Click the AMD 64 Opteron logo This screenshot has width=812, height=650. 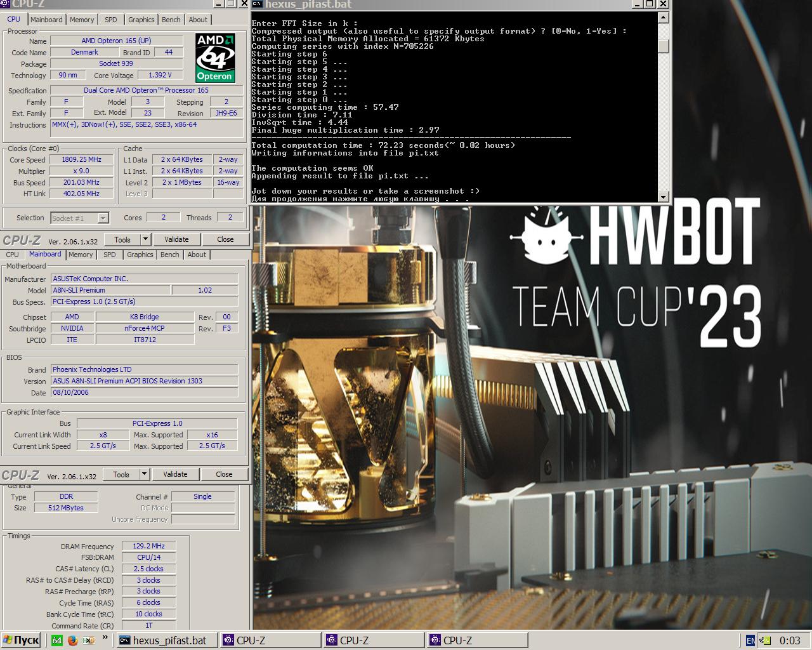215,58
